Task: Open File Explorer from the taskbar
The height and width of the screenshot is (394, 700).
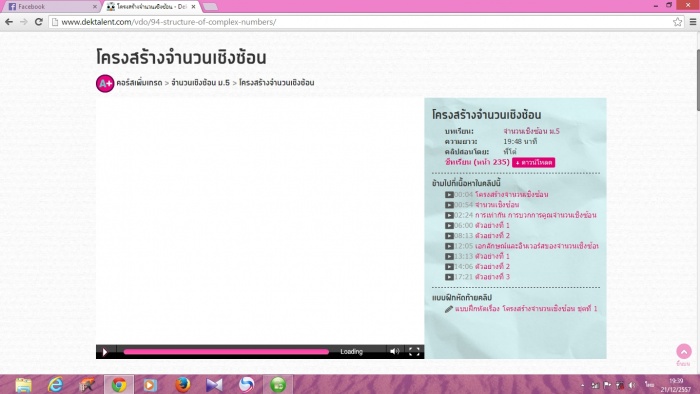Action: point(23,385)
